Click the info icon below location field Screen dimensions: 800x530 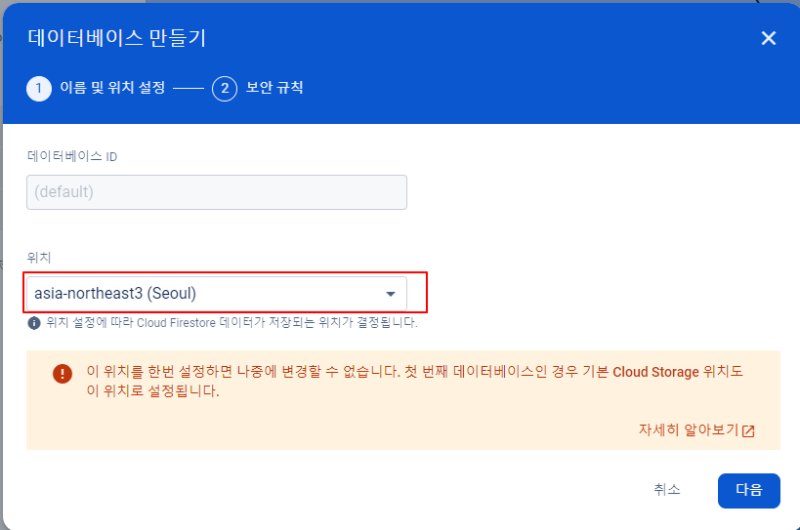coord(34,323)
